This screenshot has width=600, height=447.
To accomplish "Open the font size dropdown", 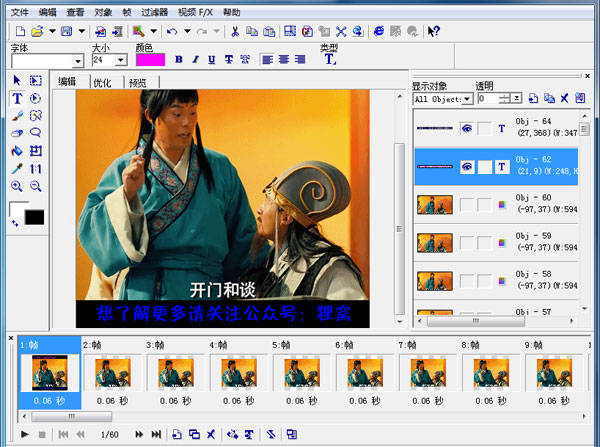I will 121,60.
